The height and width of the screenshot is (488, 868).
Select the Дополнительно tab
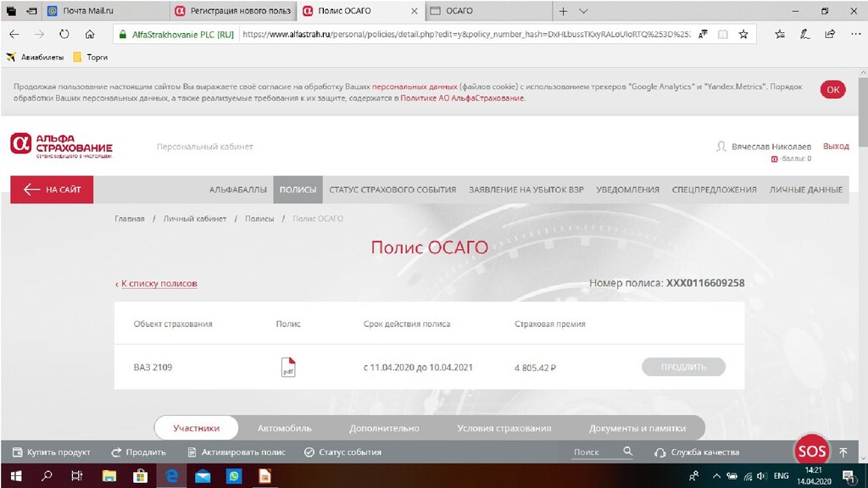tap(384, 428)
